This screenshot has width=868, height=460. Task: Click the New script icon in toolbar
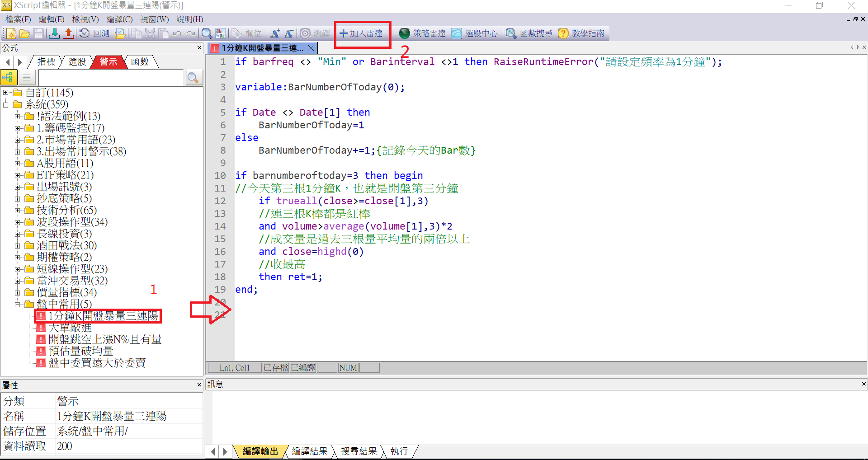click(x=11, y=33)
